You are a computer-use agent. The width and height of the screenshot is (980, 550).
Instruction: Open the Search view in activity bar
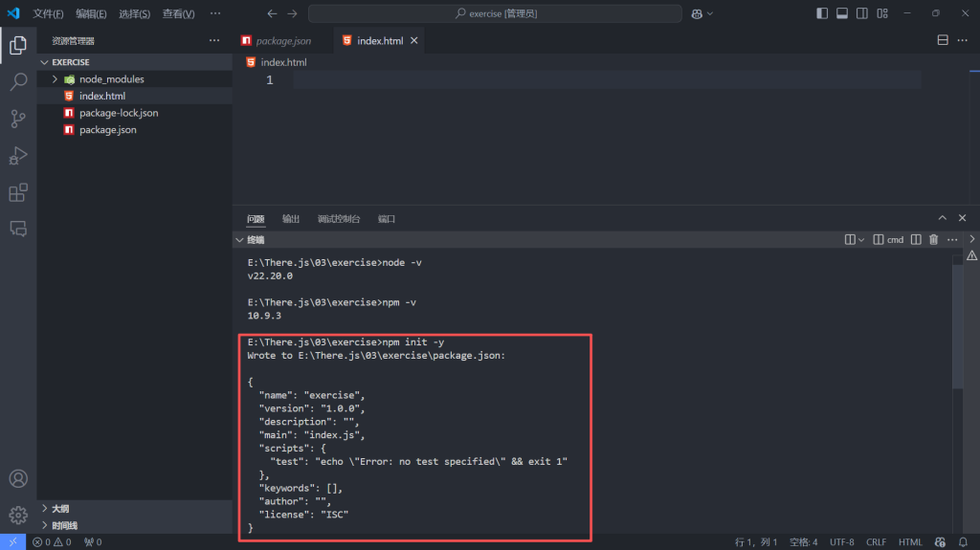coord(18,81)
